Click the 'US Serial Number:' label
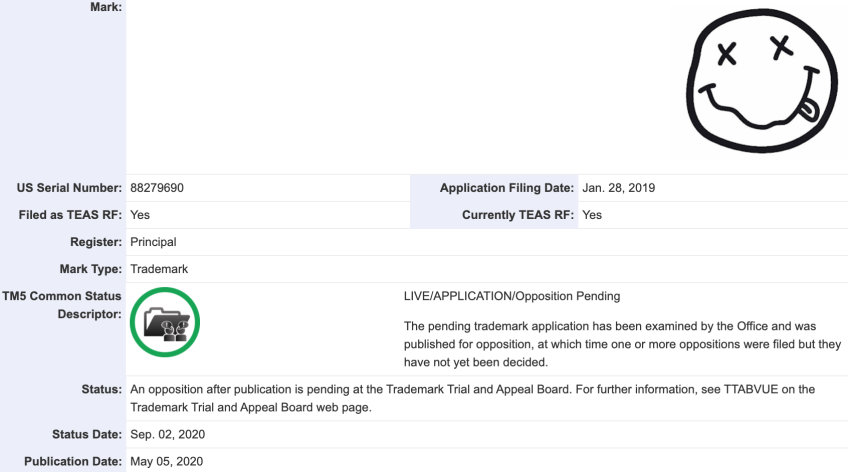 pyautogui.click(x=69, y=188)
